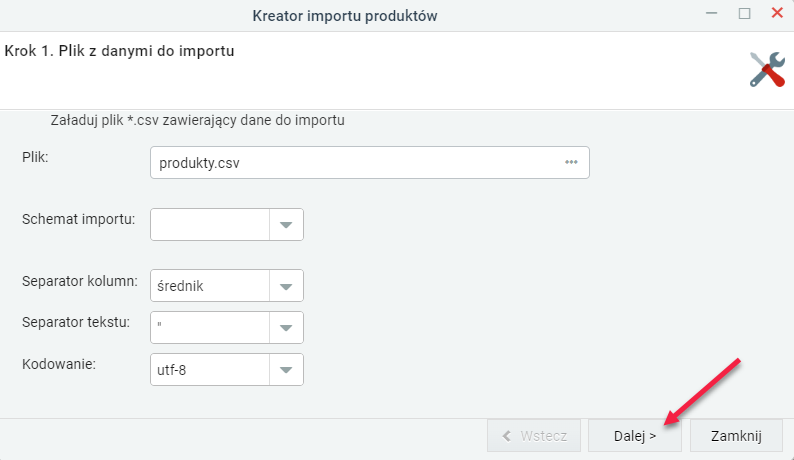Maximize the import wizard window
Screen dimensions: 794x460
pyautogui.click(x=744, y=13)
